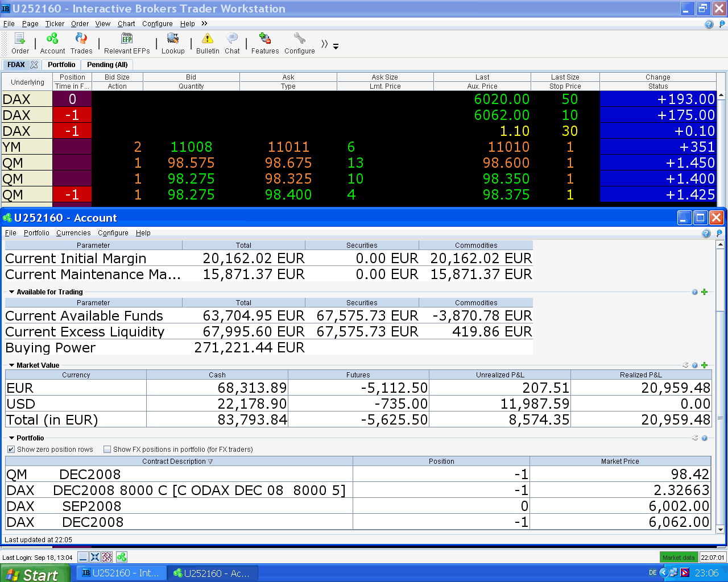The image size is (728, 582).
Task: Open the Account toolbar icon
Action: click(x=52, y=39)
